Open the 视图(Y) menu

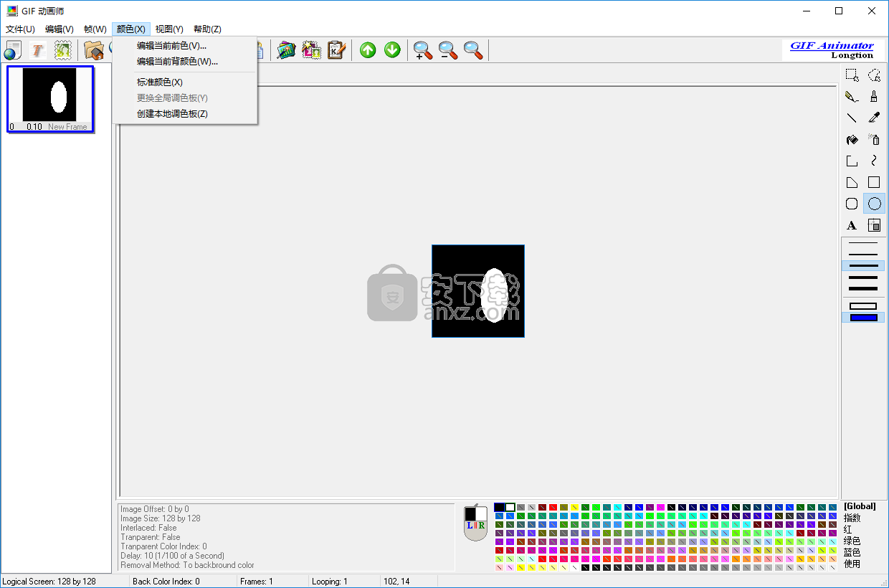[x=169, y=29]
